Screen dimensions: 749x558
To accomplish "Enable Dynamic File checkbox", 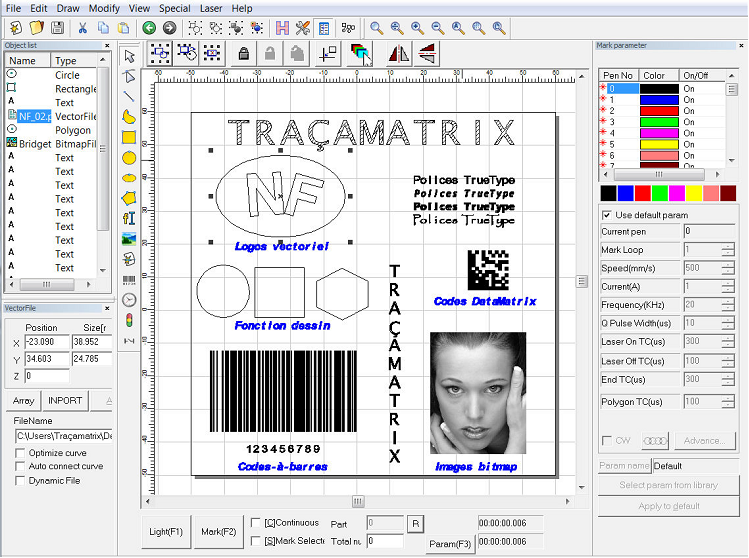I will [20, 481].
